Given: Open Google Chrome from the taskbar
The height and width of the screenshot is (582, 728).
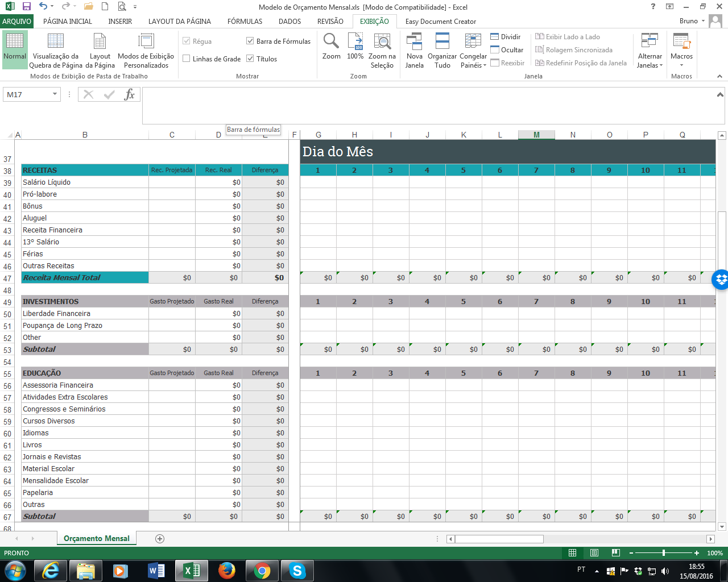Looking at the screenshot, I should (x=262, y=570).
